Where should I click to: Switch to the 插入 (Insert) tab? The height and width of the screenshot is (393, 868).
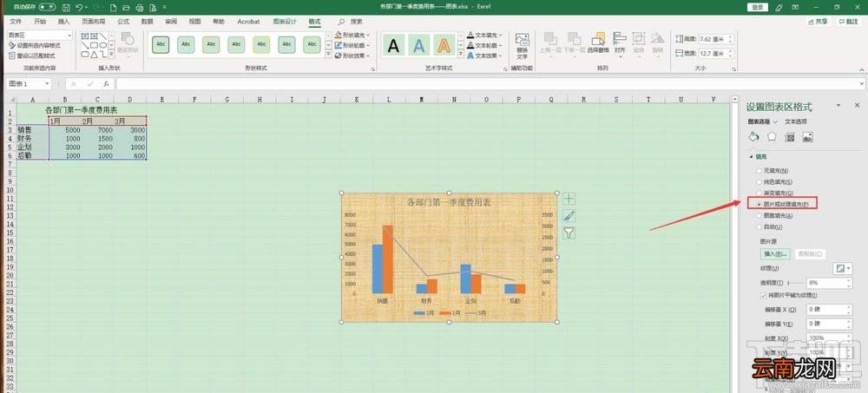[64, 22]
